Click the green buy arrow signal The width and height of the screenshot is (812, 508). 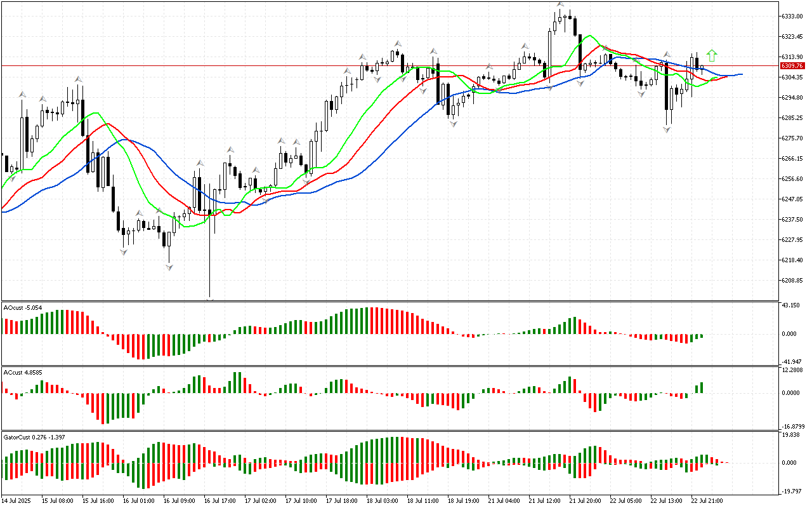(712, 55)
